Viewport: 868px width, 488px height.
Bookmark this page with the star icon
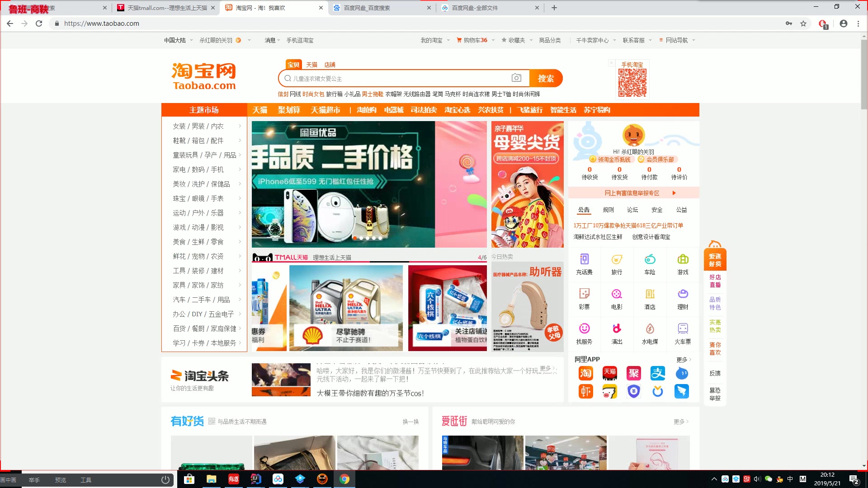click(803, 23)
